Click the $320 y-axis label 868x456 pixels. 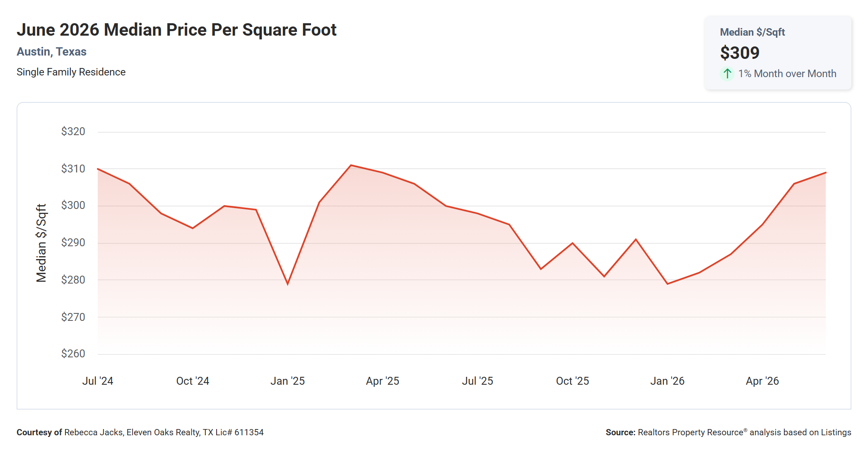pyautogui.click(x=73, y=132)
